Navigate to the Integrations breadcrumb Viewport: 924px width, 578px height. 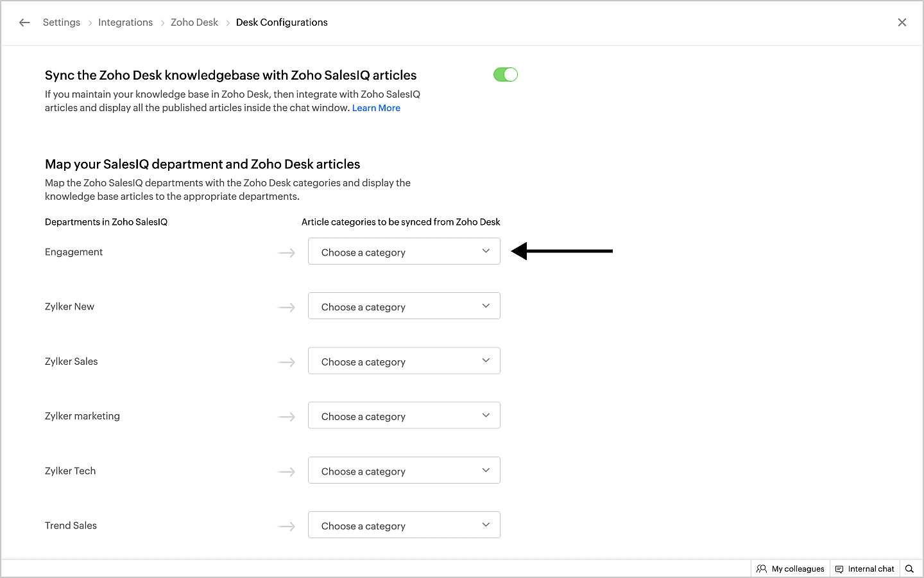click(x=125, y=22)
